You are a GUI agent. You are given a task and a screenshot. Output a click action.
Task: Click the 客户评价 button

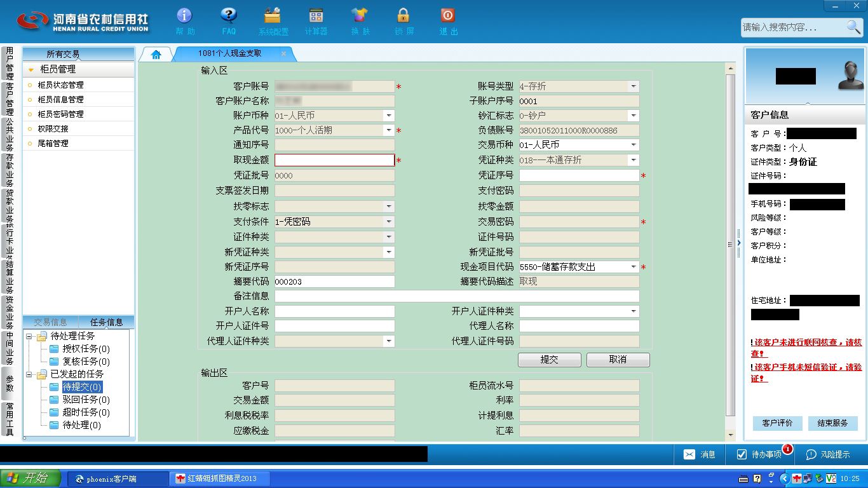777,423
